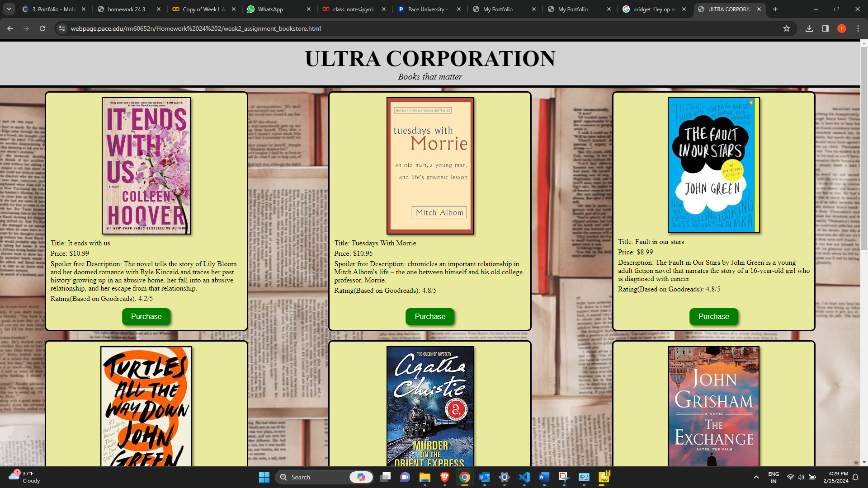Reload the bookstore page
868x488 pixels.
(x=42, y=28)
